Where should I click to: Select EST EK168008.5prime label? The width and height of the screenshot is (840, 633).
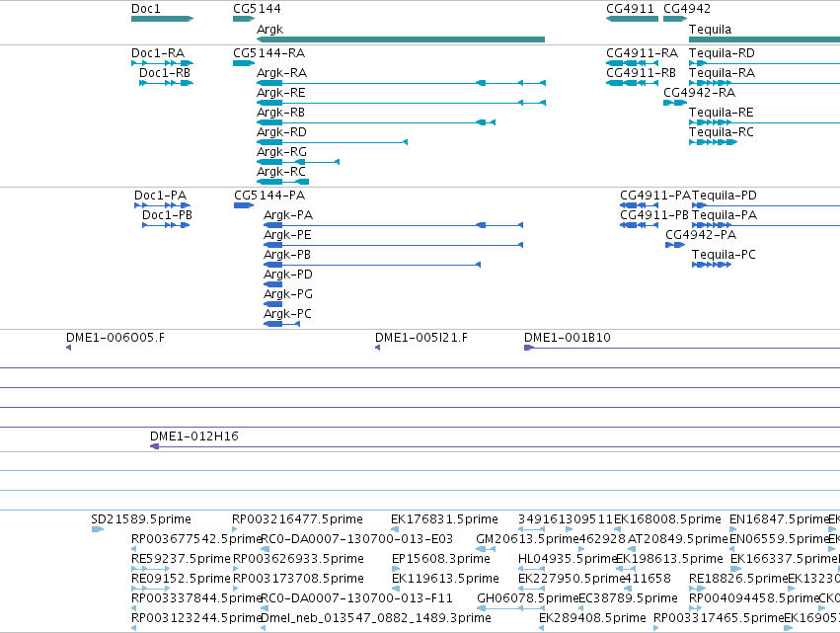tap(667, 519)
